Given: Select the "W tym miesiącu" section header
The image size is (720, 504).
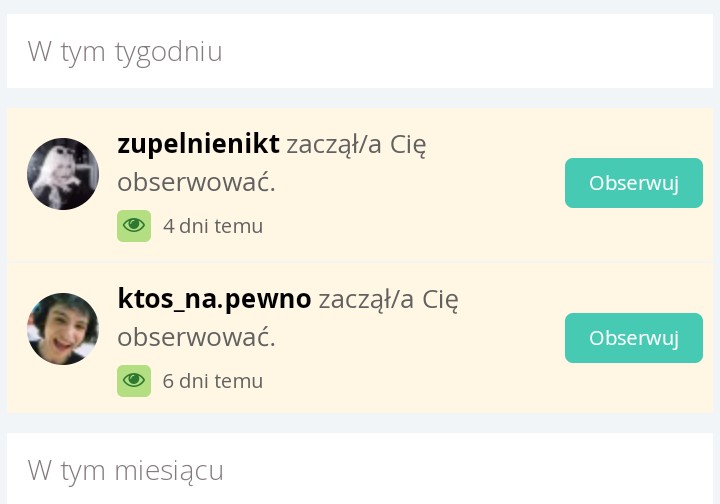Looking at the screenshot, I should click(x=126, y=470).
